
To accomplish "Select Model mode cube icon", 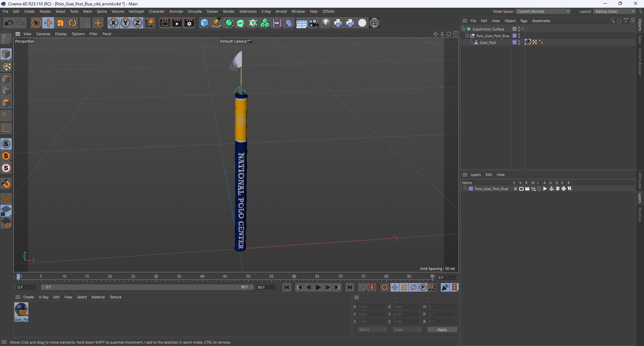I will pos(6,54).
